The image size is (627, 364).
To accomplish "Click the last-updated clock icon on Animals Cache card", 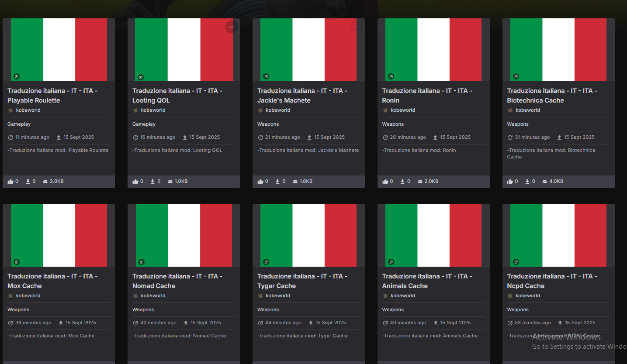I will coord(385,323).
